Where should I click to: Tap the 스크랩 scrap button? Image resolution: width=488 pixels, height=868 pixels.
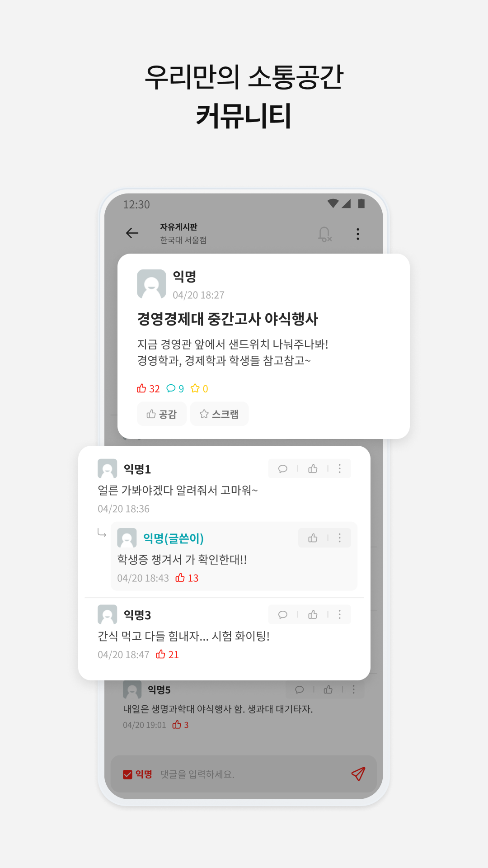click(x=219, y=414)
